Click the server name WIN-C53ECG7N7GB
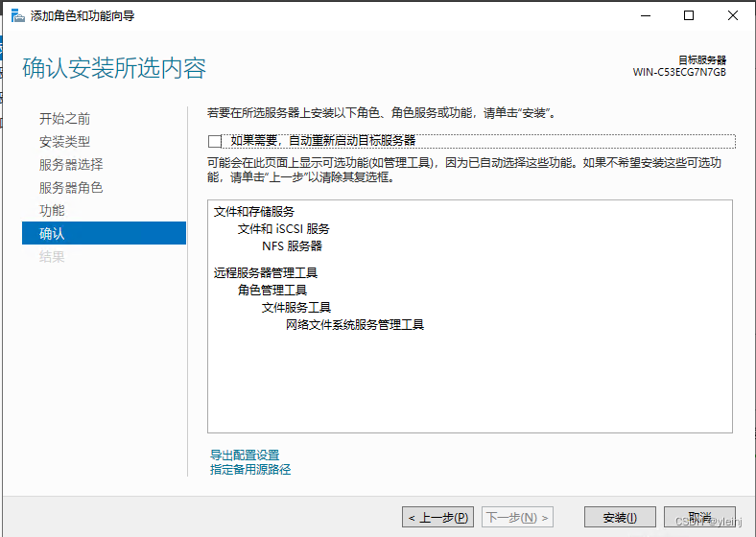This screenshot has width=756, height=537. [x=679, y=72]
